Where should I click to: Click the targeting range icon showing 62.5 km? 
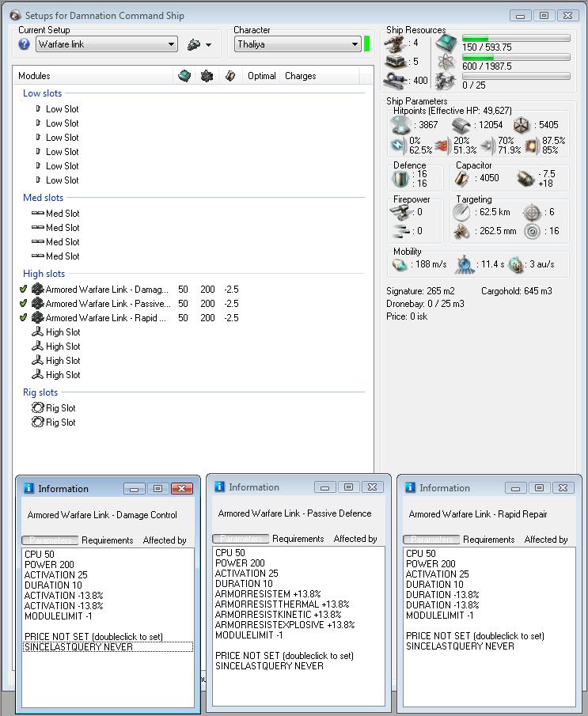pos(461,212)
